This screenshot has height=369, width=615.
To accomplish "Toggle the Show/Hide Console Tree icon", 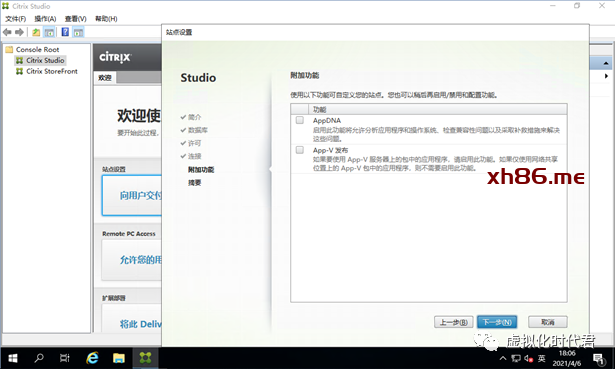I will coord(49,32).
